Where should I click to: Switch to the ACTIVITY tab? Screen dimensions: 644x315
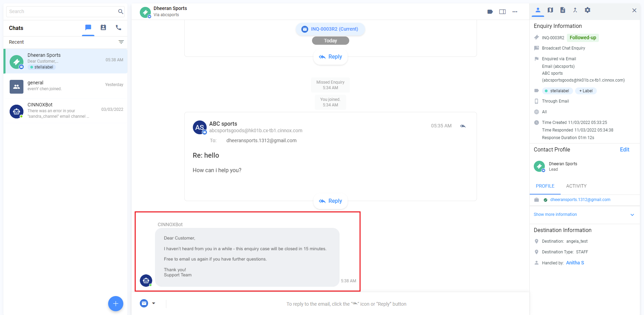coord(576,186)
